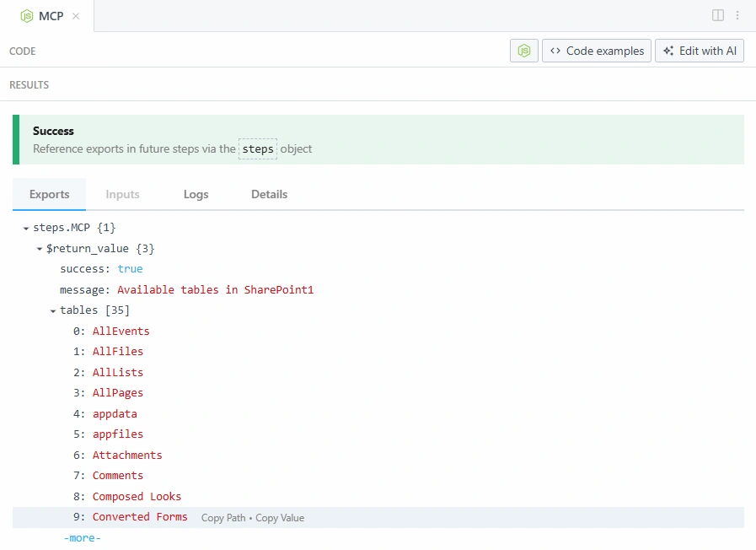Click Edit with AI button

700,51
